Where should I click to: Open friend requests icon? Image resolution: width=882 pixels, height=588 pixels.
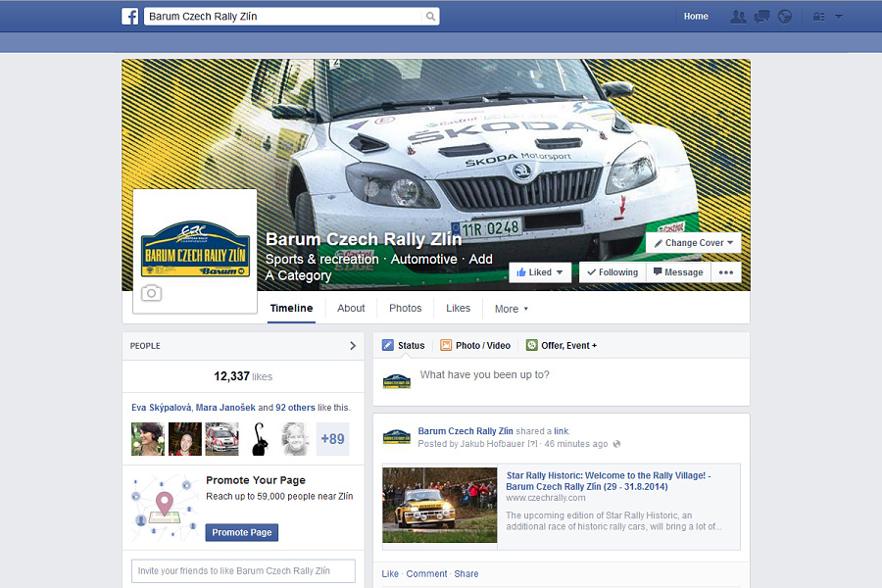[x=738, y=17]
